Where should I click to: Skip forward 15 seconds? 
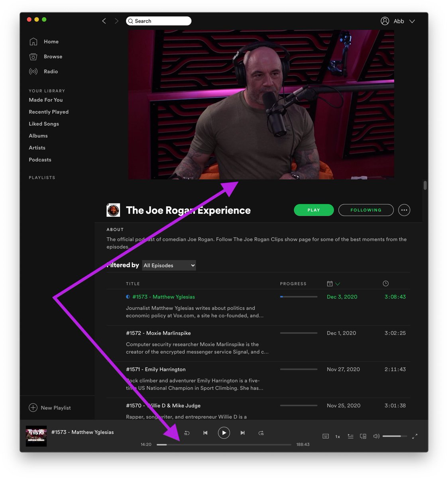pos(261,433)
